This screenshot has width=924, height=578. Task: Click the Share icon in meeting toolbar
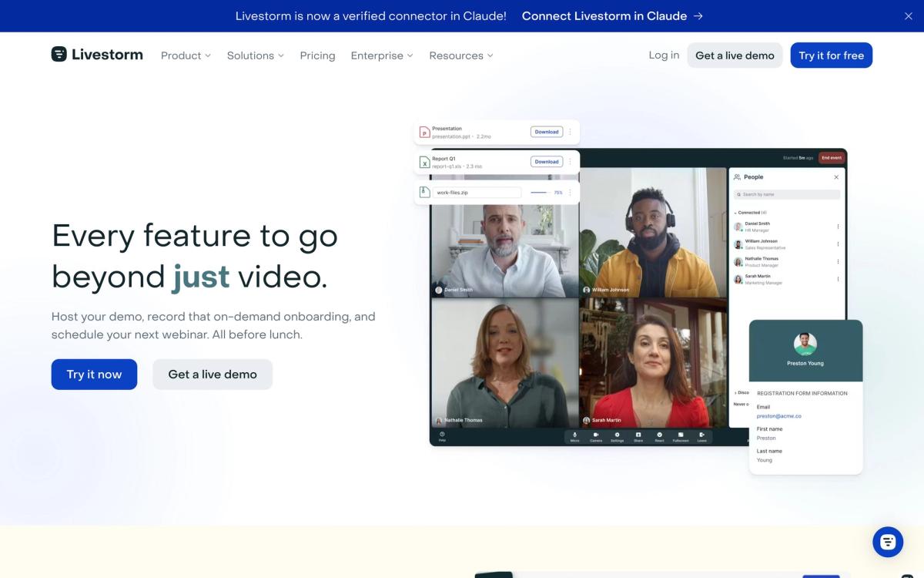tap(638, 436)
